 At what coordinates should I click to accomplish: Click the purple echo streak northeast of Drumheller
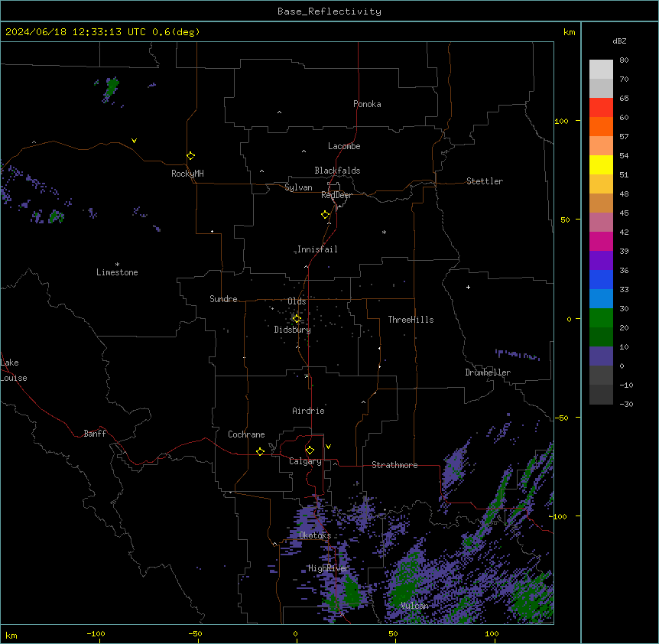coord(517,355)
